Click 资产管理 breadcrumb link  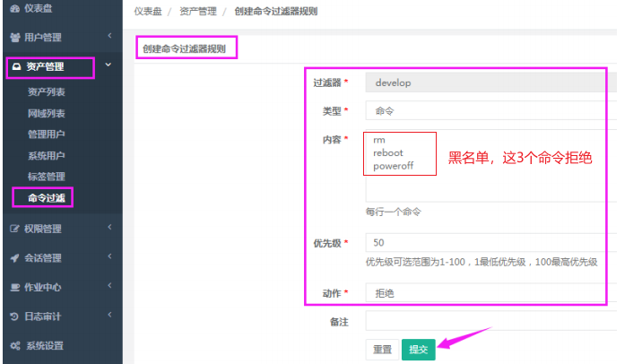coord(198,12)
